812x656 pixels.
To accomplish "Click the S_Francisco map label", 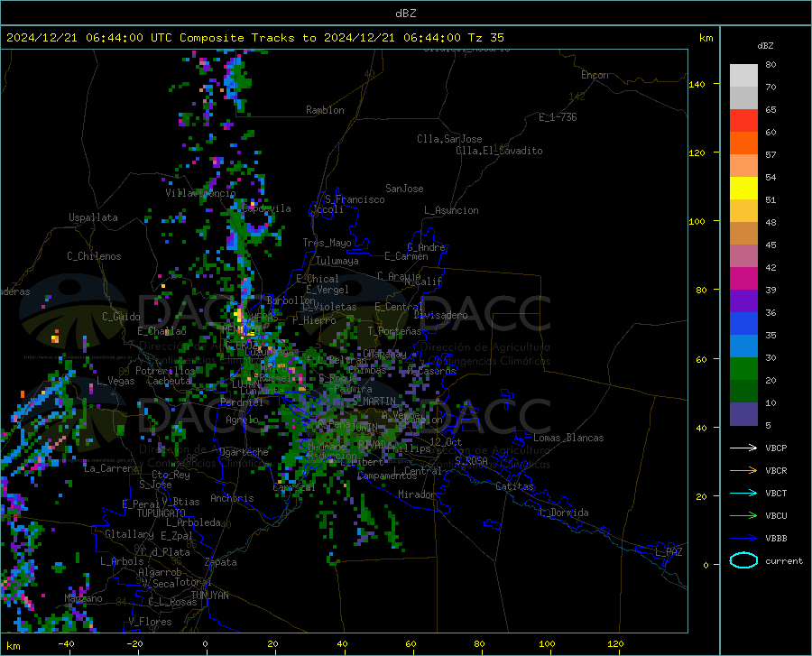I will click(355, 199).
